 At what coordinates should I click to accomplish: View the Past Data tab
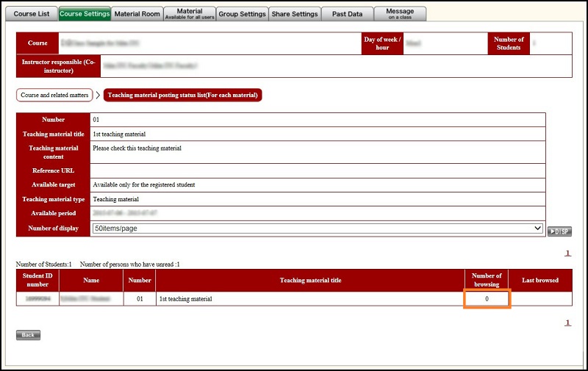click(348, 14)
